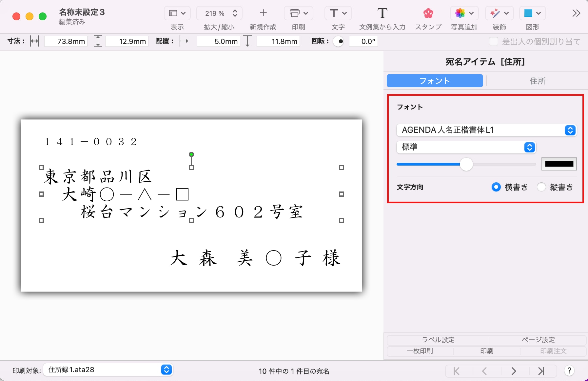Screen dimensions: 588x381
Task: Go to the first address record
Action: tap(457, 371)
